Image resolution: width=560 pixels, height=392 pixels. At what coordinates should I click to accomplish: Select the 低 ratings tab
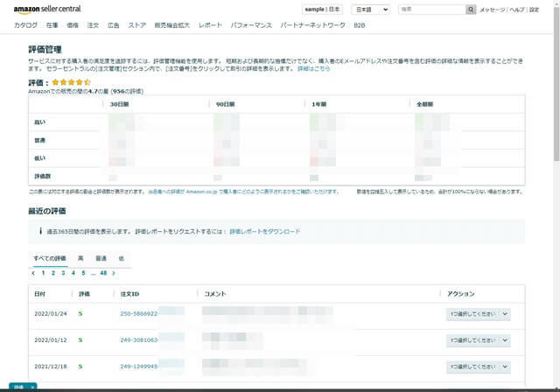pyautogui.click(x=121, y=259)
